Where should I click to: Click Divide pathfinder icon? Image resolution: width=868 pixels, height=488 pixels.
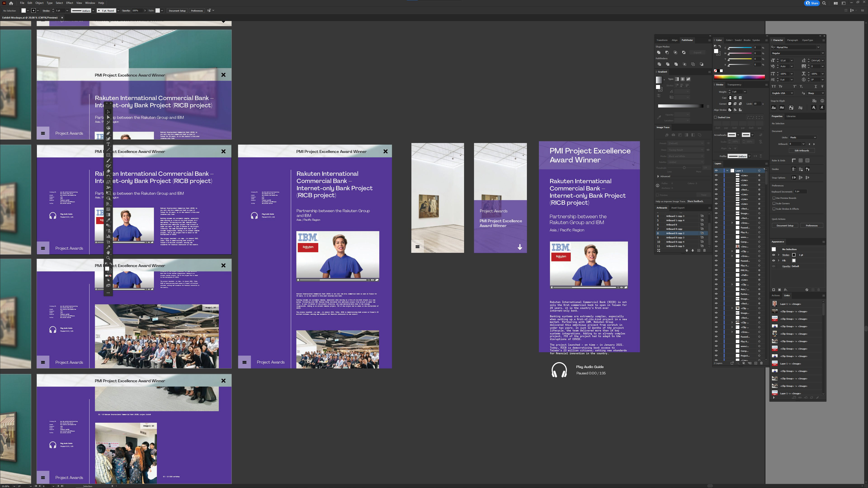(659, 64)
